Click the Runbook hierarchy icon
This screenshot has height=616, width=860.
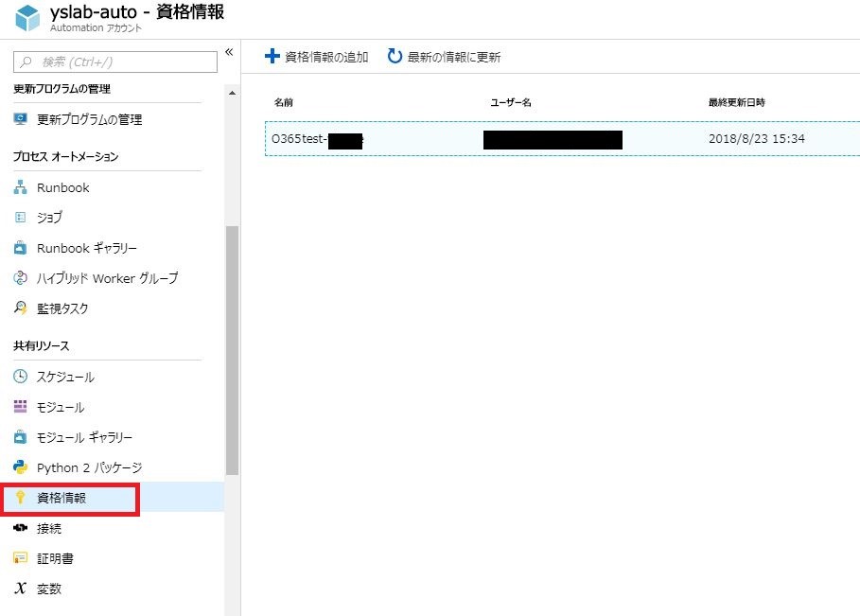tap(20, 187)
